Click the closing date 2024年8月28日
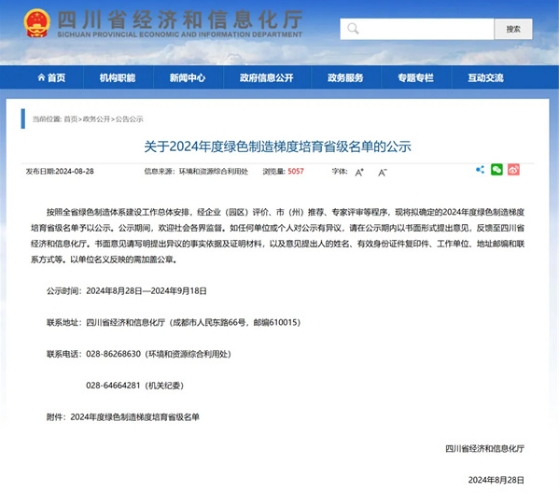Screen dimensions: 560x497 point(496,480)
